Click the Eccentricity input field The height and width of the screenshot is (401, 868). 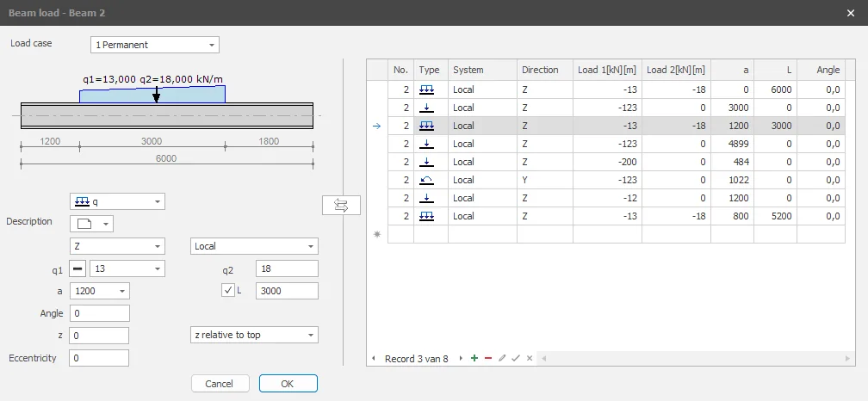99,358
